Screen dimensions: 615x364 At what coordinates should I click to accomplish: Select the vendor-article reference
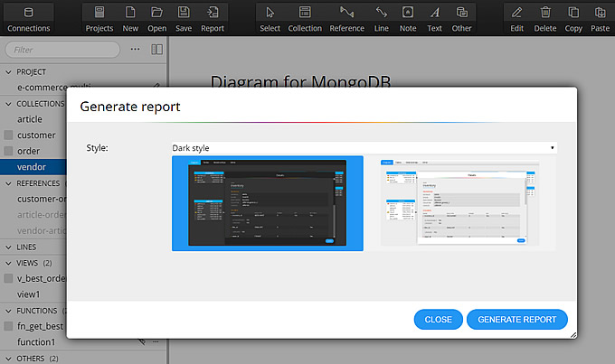[42, 231]
